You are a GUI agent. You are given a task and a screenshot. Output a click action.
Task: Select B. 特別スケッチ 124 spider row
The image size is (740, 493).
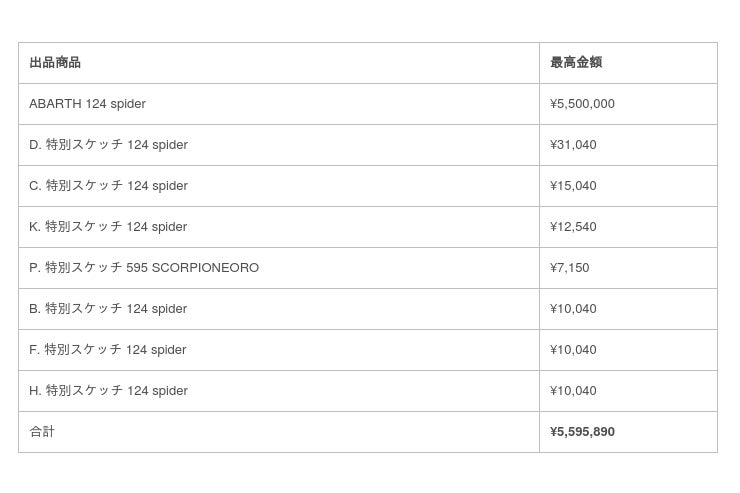108,309
